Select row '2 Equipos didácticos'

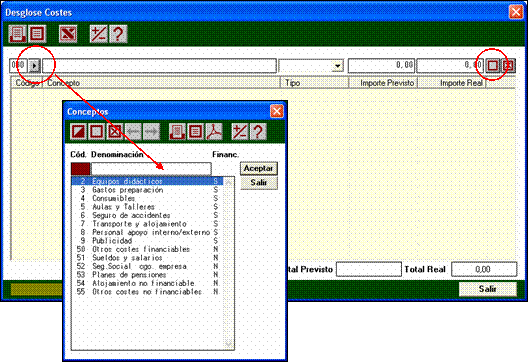click(x=147, y=181)
